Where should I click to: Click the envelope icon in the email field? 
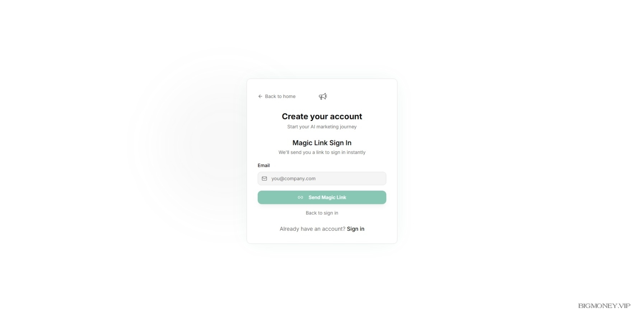pyautogui.click(x=264, y=178)
